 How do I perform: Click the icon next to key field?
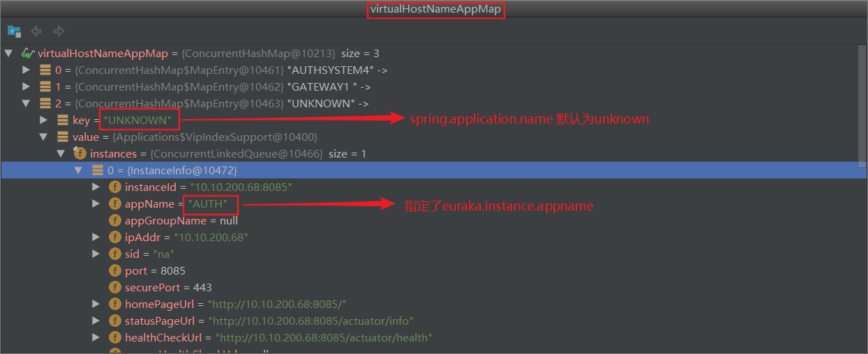[x=63, y=121]
